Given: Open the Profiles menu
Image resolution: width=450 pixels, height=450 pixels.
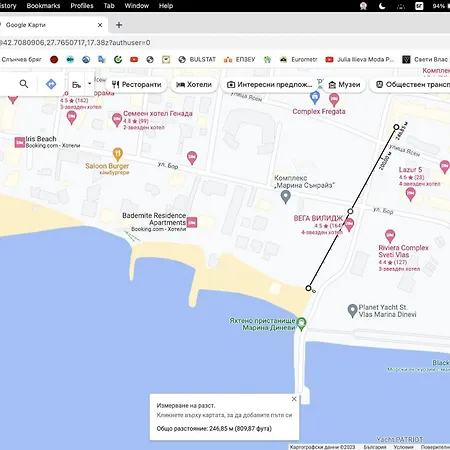Looking at the screenshot, I should [x=82, y=6].
